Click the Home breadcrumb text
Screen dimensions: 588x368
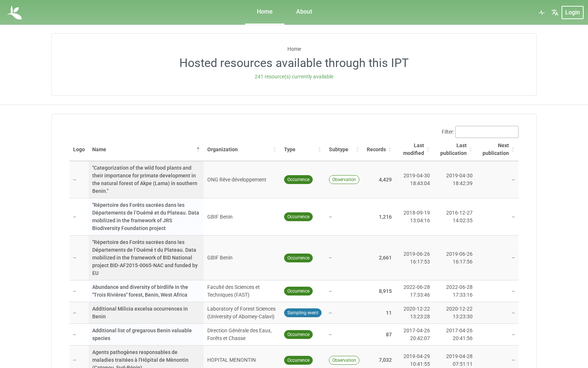point(294,49)
